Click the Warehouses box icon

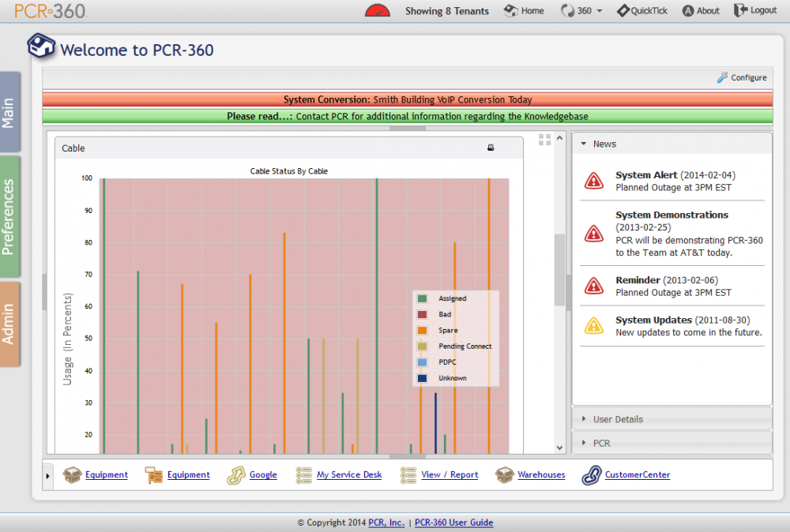(504, 474)
